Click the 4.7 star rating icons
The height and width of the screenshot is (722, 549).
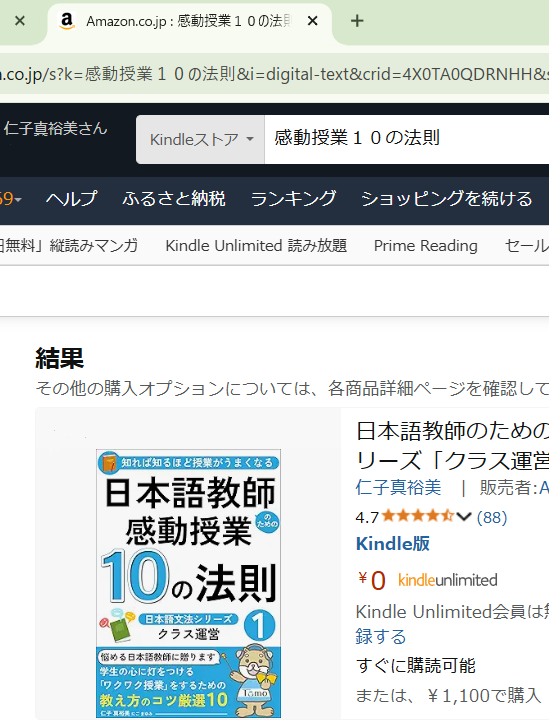coord(418,516)
